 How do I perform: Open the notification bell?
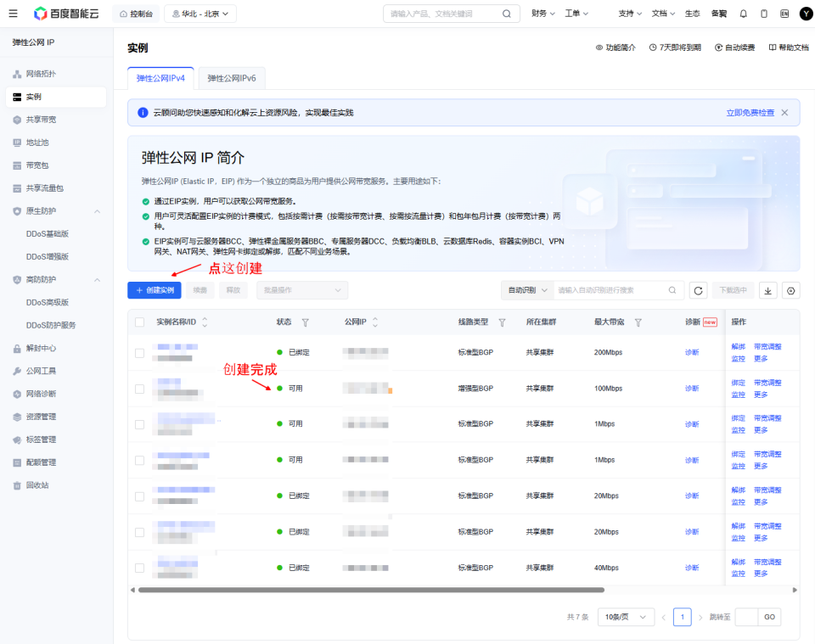point(744,14)
